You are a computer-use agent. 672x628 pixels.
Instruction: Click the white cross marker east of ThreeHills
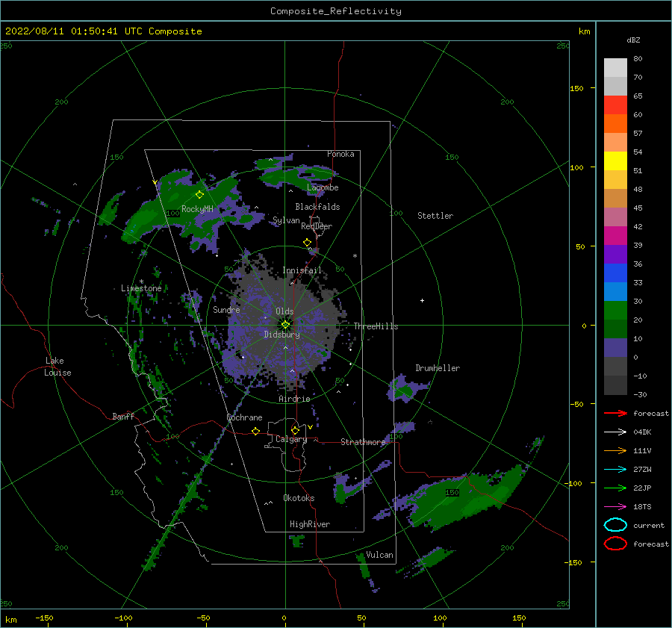[422, 300]
